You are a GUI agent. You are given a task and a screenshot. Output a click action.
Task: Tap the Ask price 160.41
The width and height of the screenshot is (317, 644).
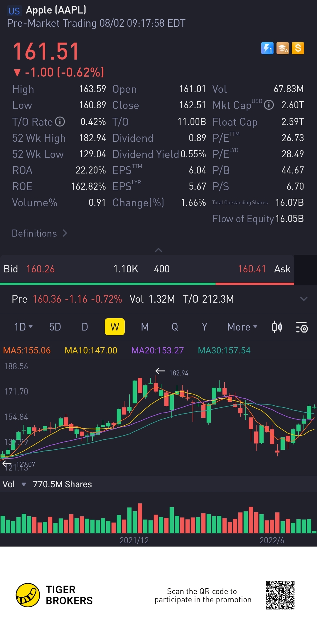[252, 269]
